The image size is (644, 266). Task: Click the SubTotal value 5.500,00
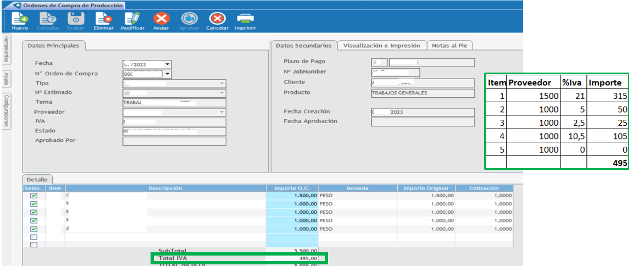click(305, 251)
